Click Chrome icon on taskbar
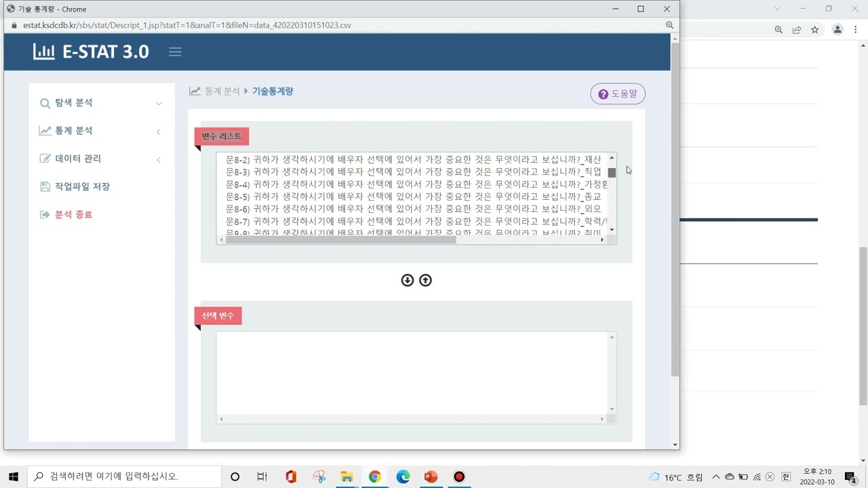This screenshot has width=868, height=488. (x=374, y=476)
